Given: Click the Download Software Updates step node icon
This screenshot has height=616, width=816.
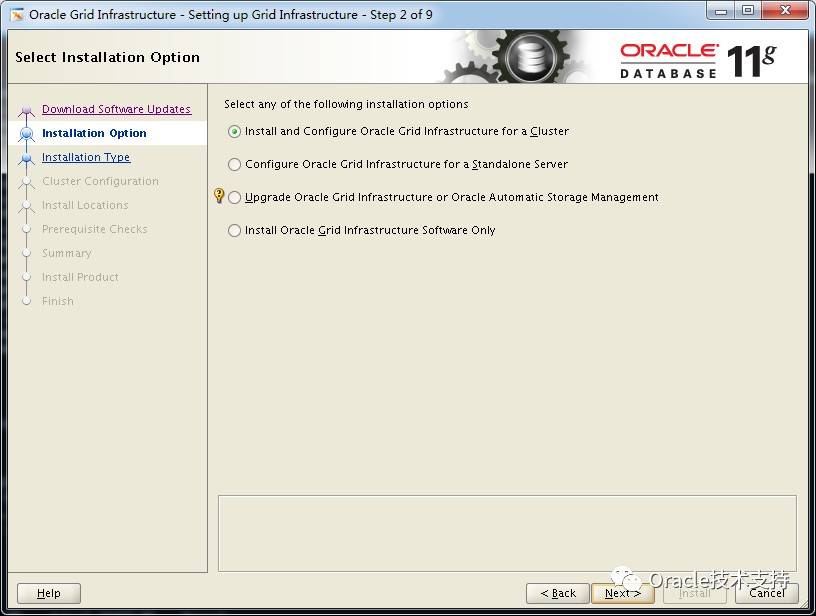Looking at the screenshot, I should 27,110.
